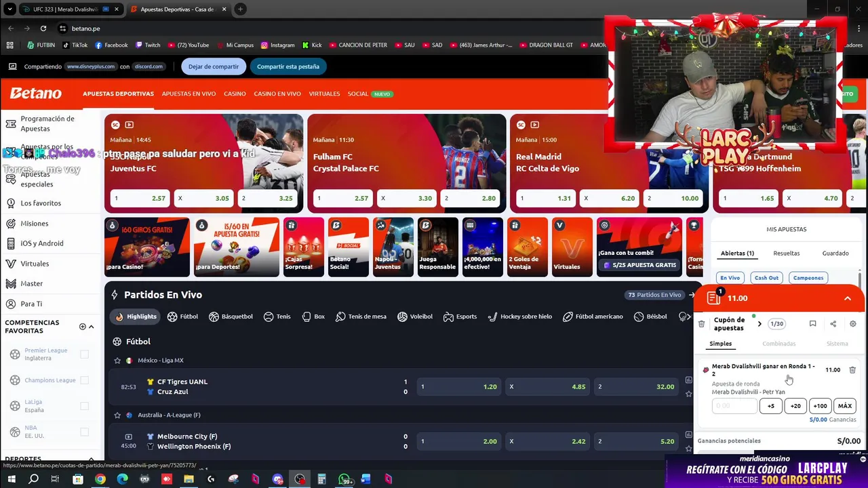Viewport: 868px width, 488px height.
Task: Check the LaLiga España checkbox
Action: [x=84, y=406]
